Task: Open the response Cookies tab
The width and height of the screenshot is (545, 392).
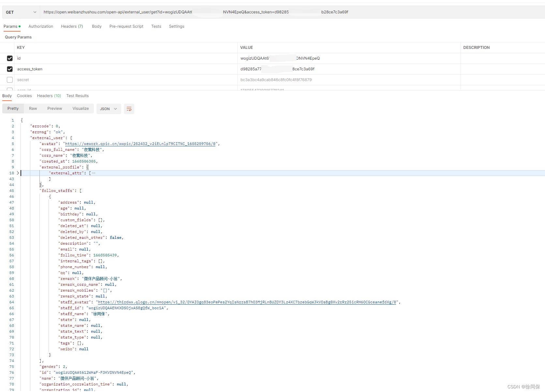Action: point(24,96)
